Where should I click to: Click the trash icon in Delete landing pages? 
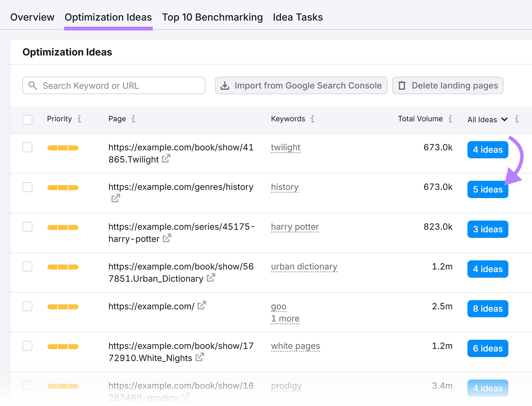tap(402, 86)
